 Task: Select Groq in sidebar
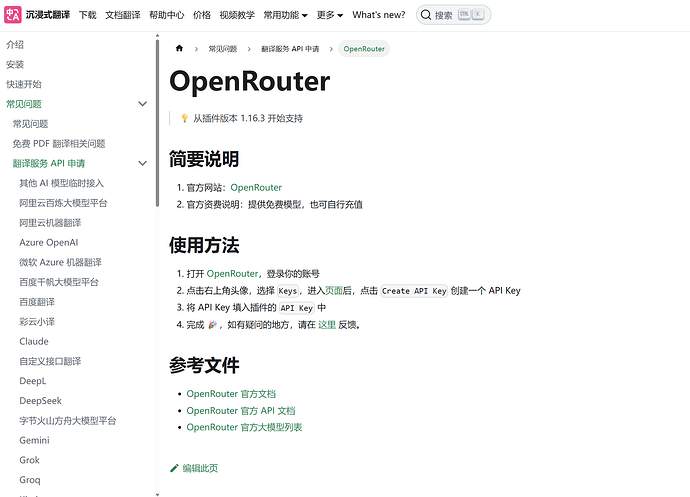29,480
